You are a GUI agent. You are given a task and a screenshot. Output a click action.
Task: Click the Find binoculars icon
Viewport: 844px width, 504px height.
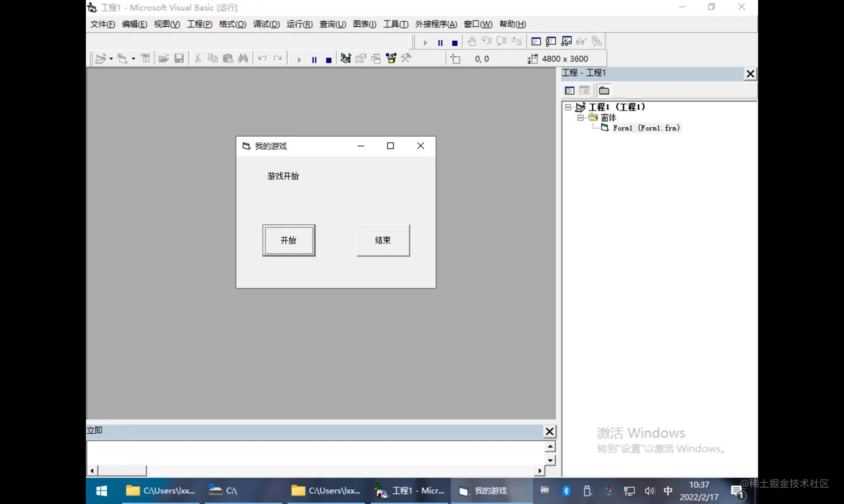[243, 59]
